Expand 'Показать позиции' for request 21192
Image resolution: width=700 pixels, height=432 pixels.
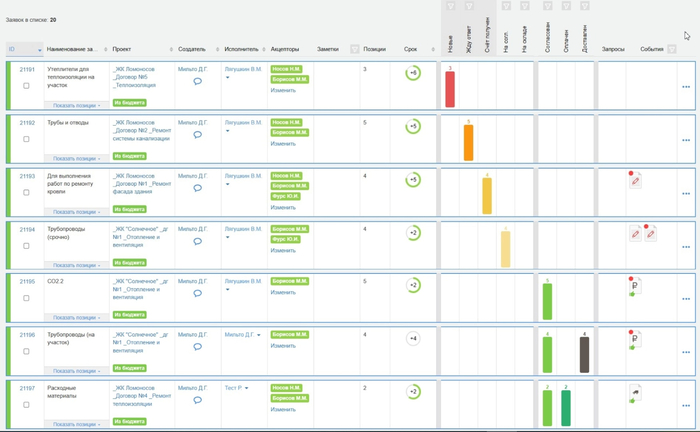(76, 158)
